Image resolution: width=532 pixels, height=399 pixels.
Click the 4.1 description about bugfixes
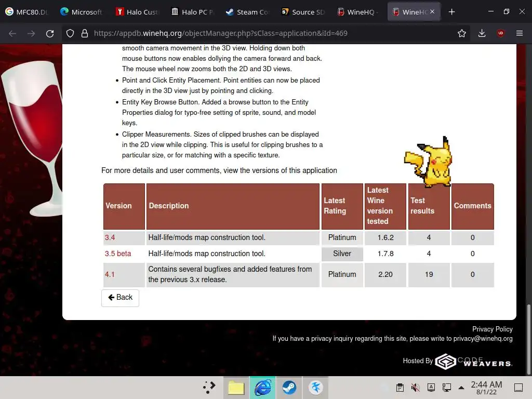(233, 274)
